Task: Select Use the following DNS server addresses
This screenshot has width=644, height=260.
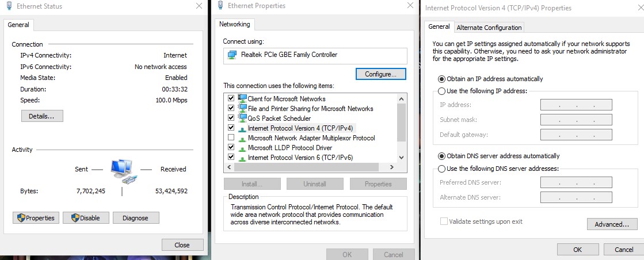Action: 442,169
